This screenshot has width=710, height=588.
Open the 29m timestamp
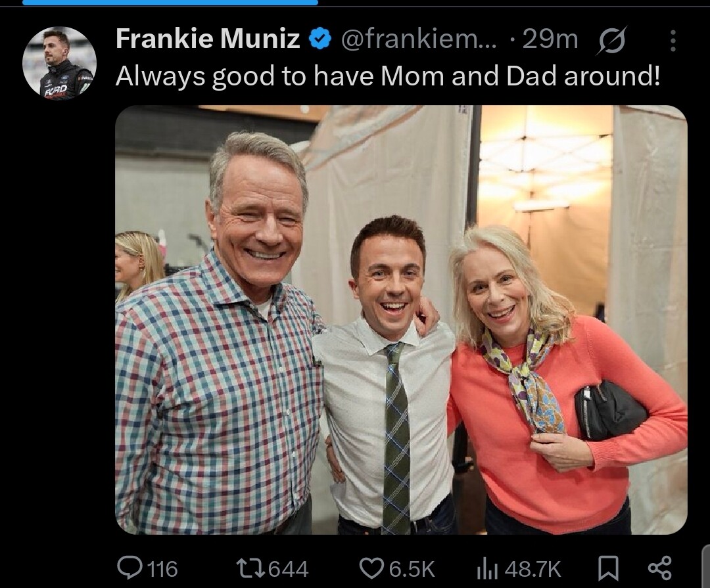click(x=550, y=39)
